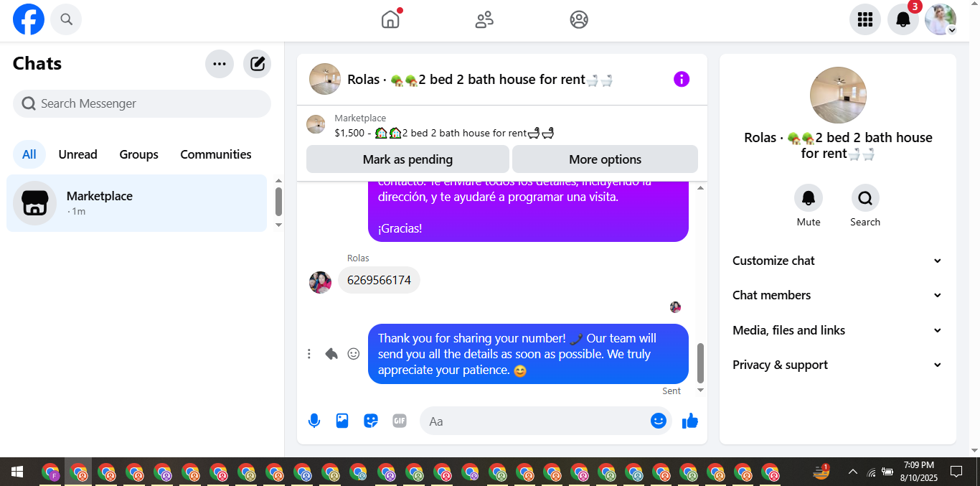
Task: Start a new message with compose icon
Action: coord(257,64)
